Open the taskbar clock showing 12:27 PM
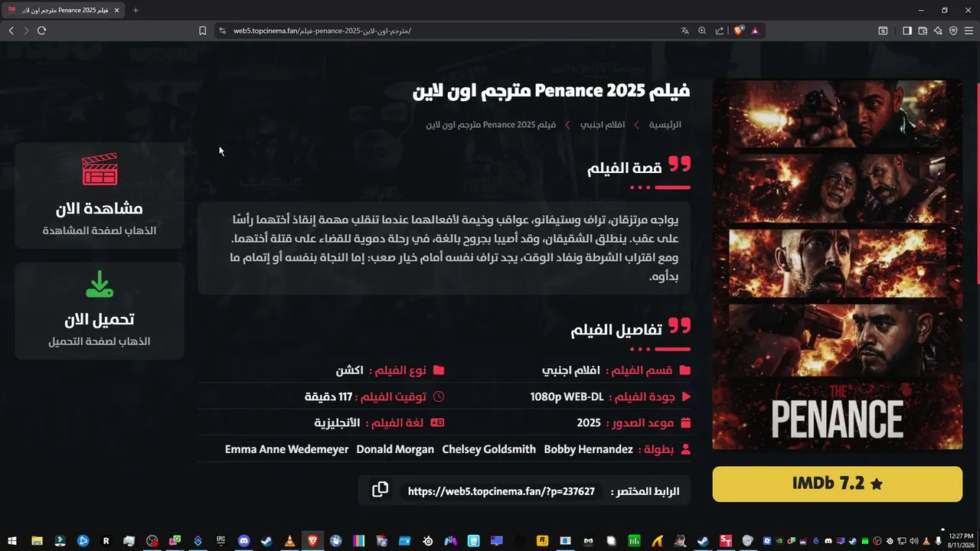The height and width of the screenshot is (551, 980). click(960, 541)
